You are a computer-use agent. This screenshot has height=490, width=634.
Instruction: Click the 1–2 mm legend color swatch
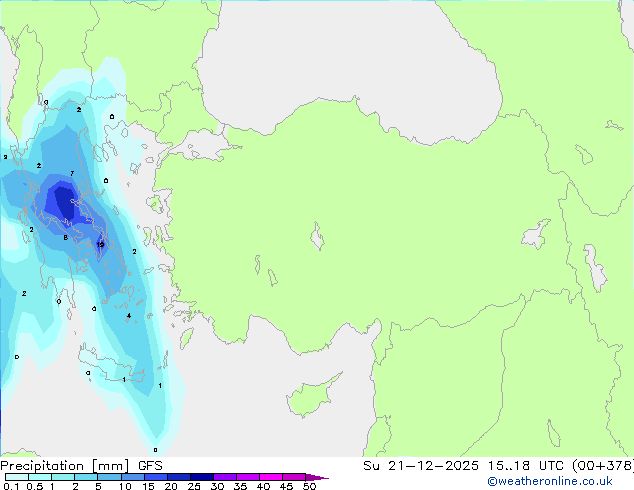coord(63,477)
